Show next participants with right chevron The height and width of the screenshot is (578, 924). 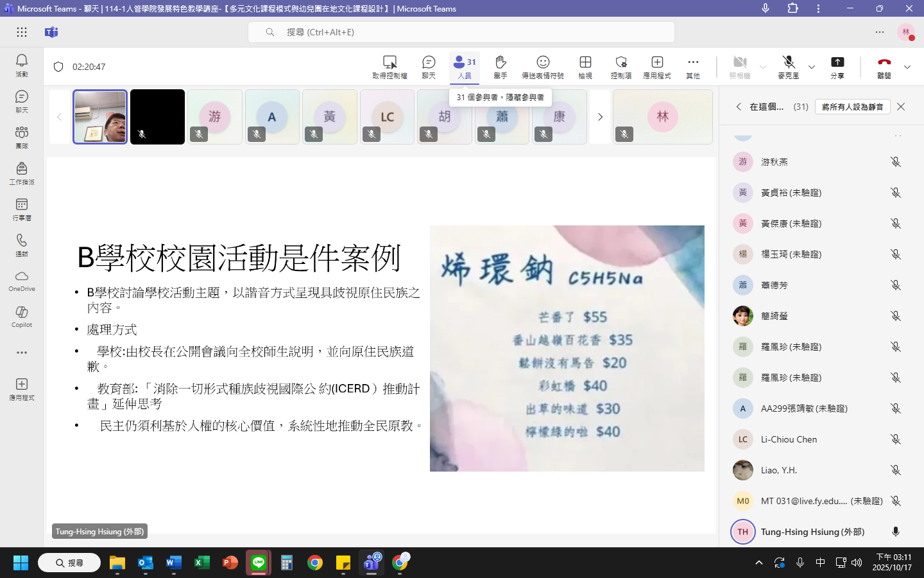[x=600, y=117]
